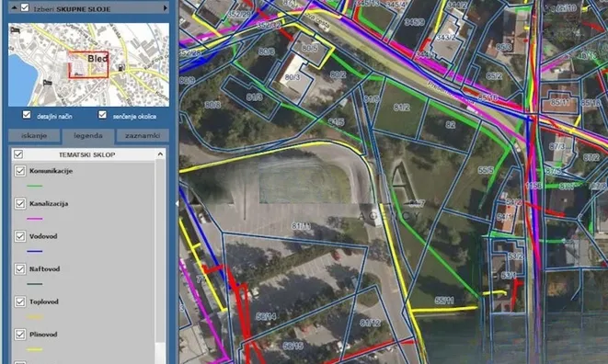Click the green Komunikacije legend line
608x364 pixels.
(35, 186)
